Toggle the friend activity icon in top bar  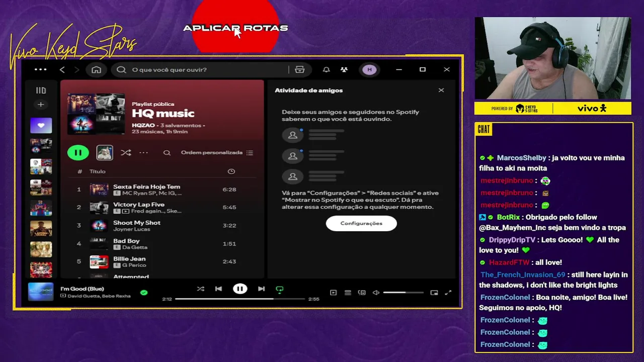click(x=344, y=69)
